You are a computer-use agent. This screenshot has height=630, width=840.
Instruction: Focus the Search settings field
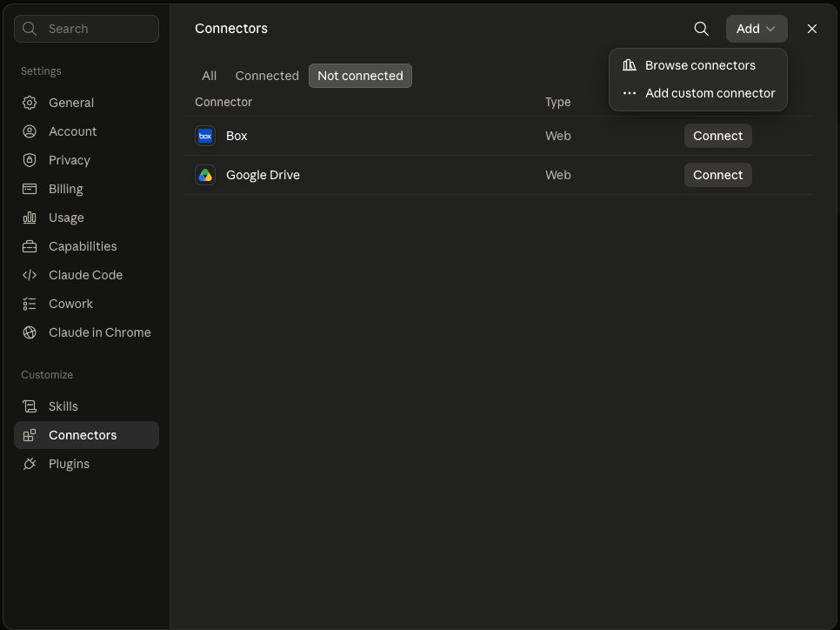point(86,29)
